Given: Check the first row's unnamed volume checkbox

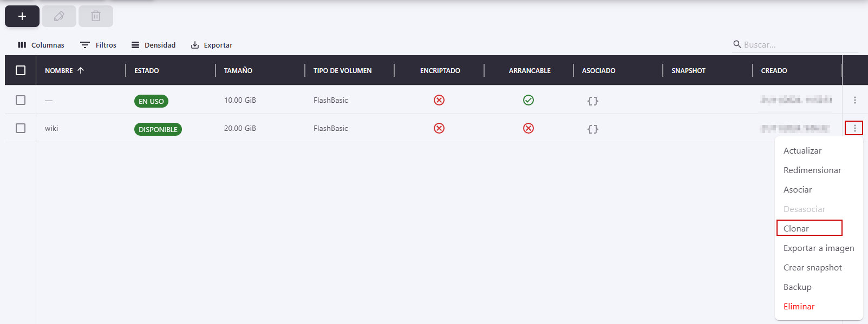Looking at the screenshot, I should [21, 100].
